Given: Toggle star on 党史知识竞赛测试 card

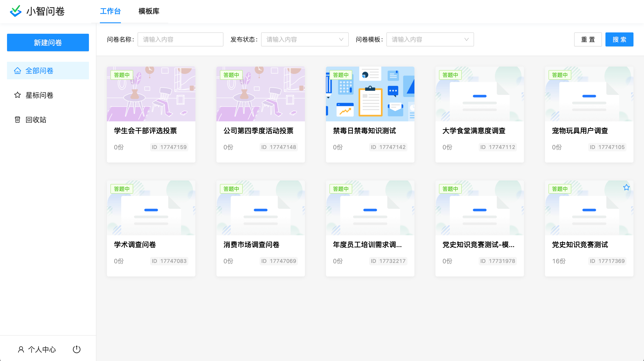Looking at the screenshot, I should [x=626, y=188].
